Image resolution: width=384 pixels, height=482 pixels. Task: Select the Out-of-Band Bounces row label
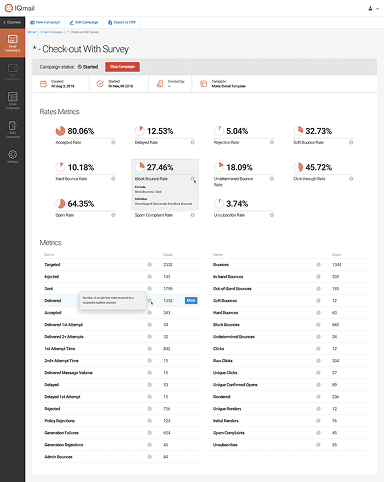coord(232,289)
